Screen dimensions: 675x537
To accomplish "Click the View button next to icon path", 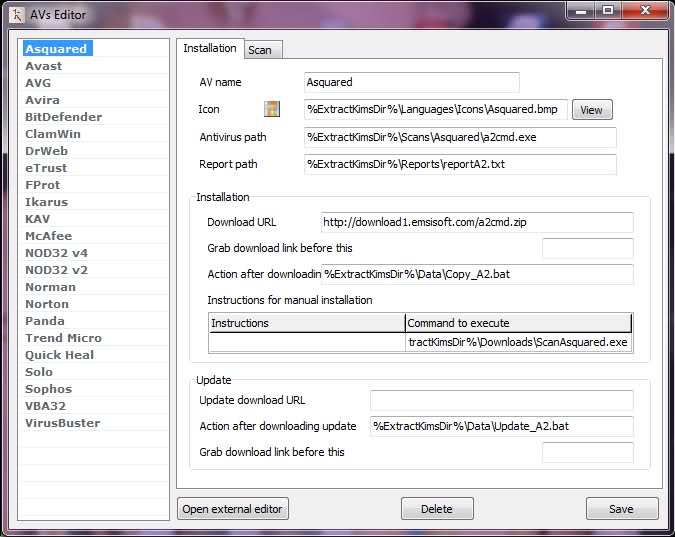I will click(x=591, y=110).
